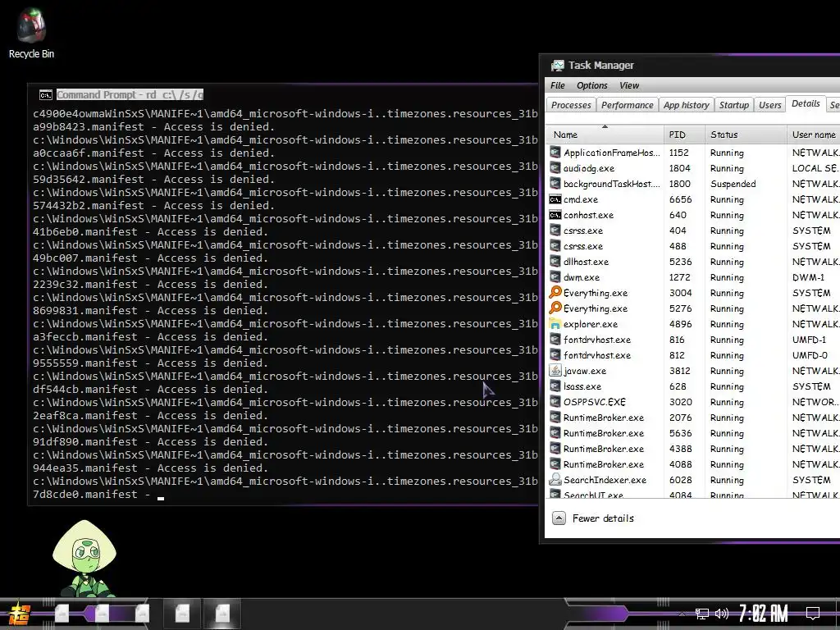This screenshot has height=630, width=840.
Task: Click the Suspended status of backgroundTaskHost
Action: 733,184
